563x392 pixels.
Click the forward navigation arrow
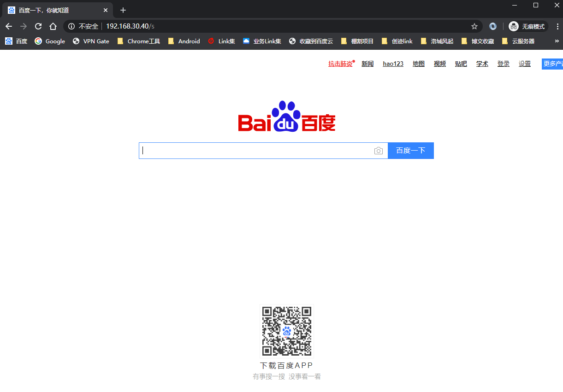[24, 26]
